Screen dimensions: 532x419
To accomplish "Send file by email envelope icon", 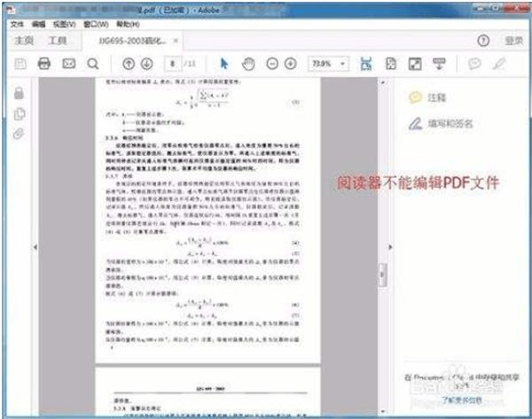I will point(69,64).
